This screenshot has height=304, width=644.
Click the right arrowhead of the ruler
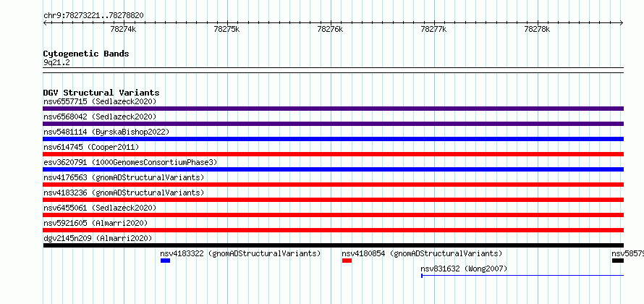(x=622, y=22)
